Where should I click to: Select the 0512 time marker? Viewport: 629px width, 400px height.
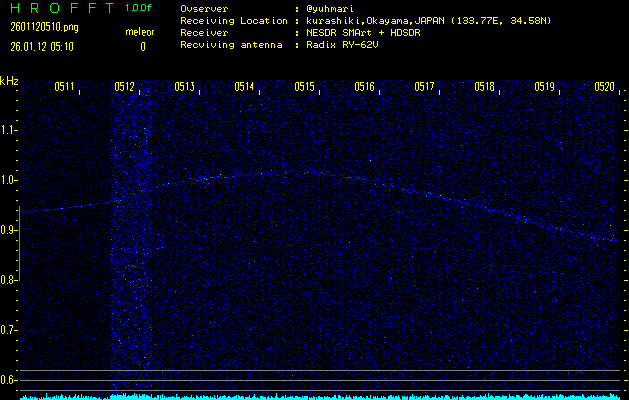pyautogui.click(x=124, y=88)
